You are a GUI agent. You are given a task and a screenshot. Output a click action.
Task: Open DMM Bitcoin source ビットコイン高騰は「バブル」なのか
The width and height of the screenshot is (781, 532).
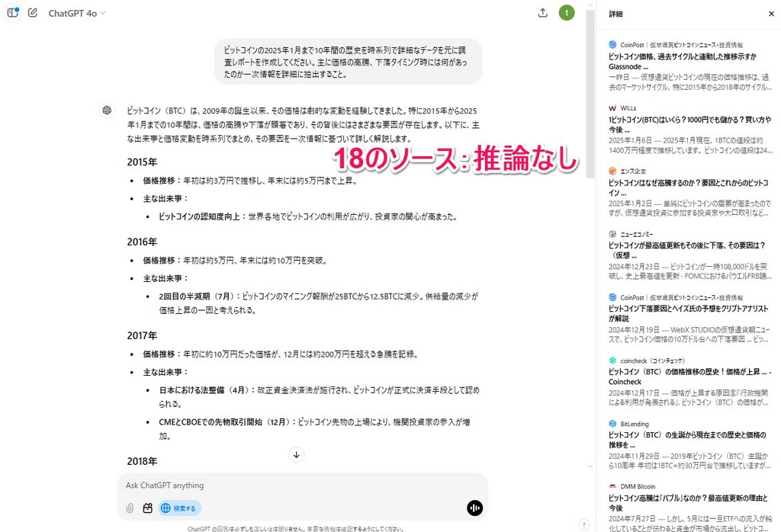tap(688, 503)
